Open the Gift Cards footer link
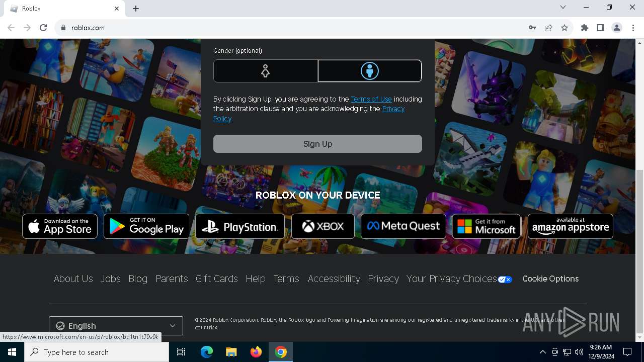 point(216,279)
